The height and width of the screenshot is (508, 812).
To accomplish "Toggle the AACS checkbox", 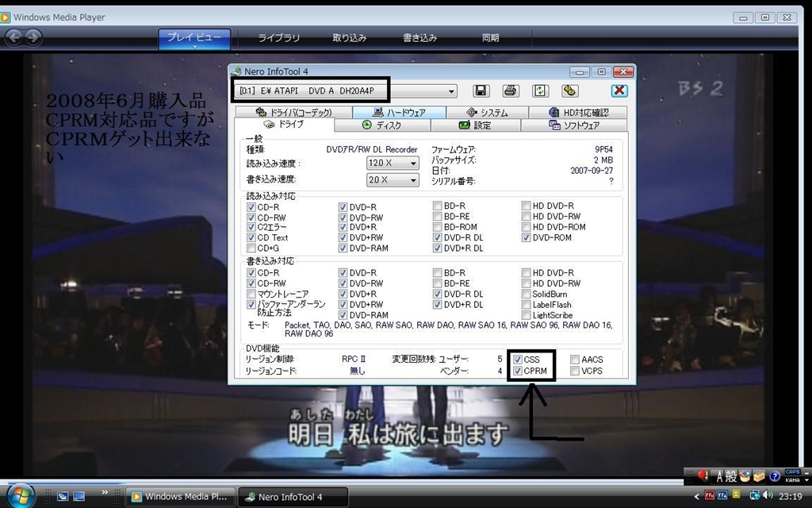I will (x=575, y=360).
